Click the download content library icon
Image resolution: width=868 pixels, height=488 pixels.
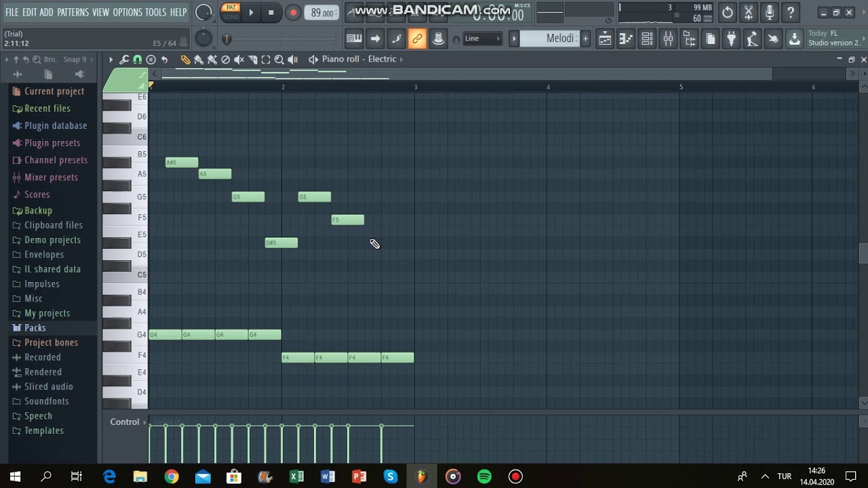click(x=794, y=39)
